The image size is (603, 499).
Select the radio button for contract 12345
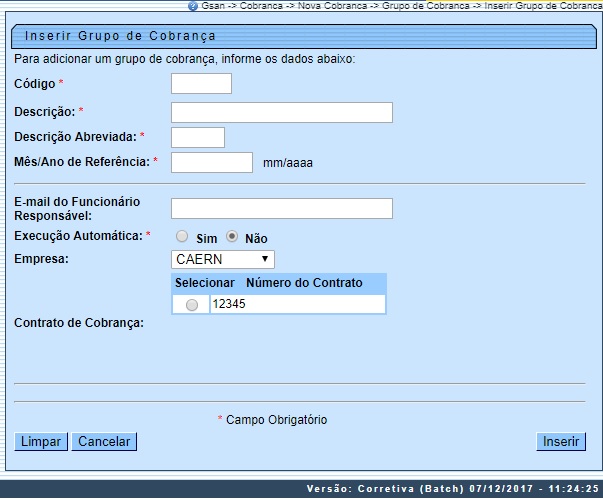click(x=192, y=306)
